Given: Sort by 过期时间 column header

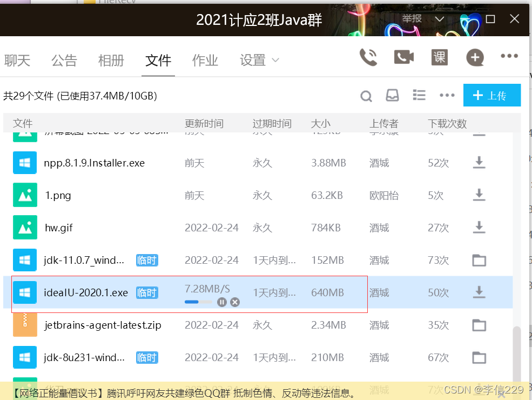Looking at the screenshot, I should [272, 124].
